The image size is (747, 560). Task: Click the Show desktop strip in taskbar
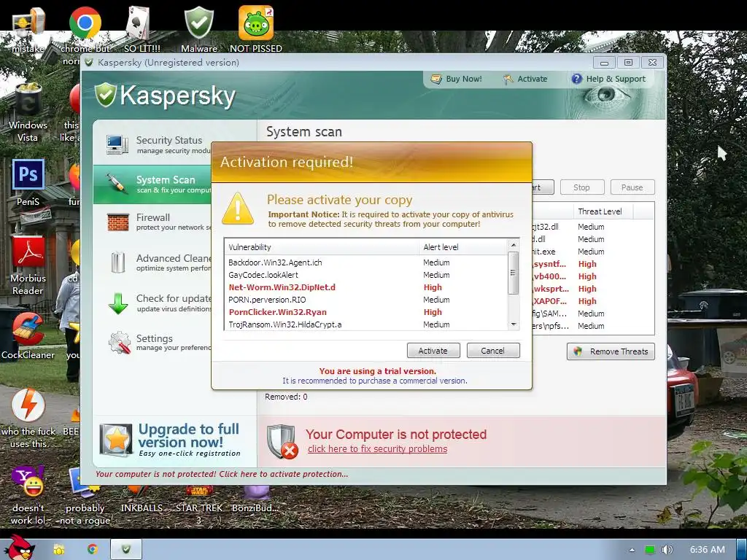click(x=742, y=549)
